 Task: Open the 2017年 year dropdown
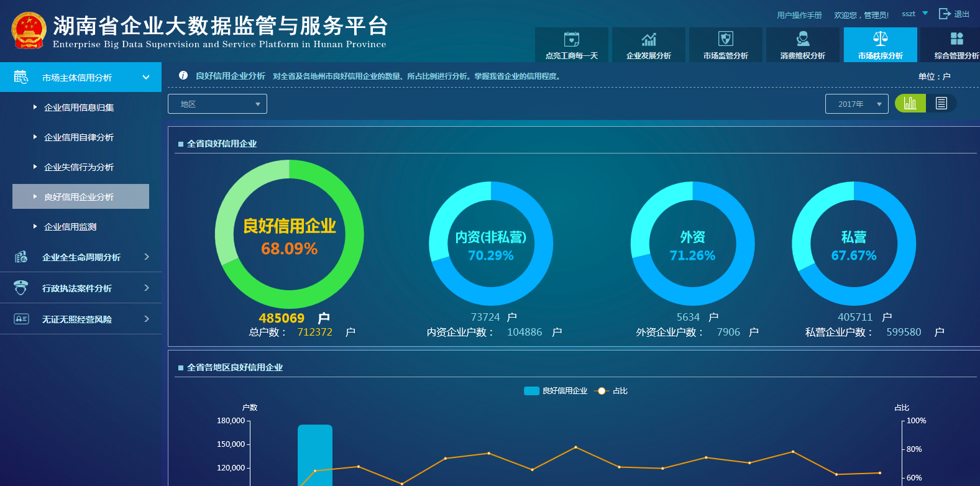(856, 104)
